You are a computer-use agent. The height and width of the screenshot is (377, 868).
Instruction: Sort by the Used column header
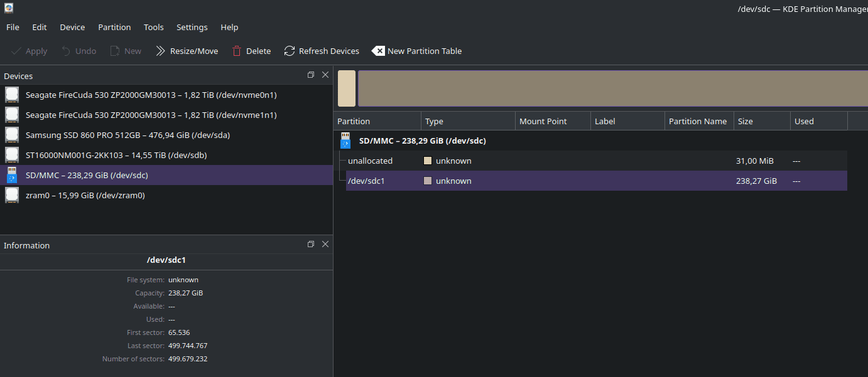819,121
